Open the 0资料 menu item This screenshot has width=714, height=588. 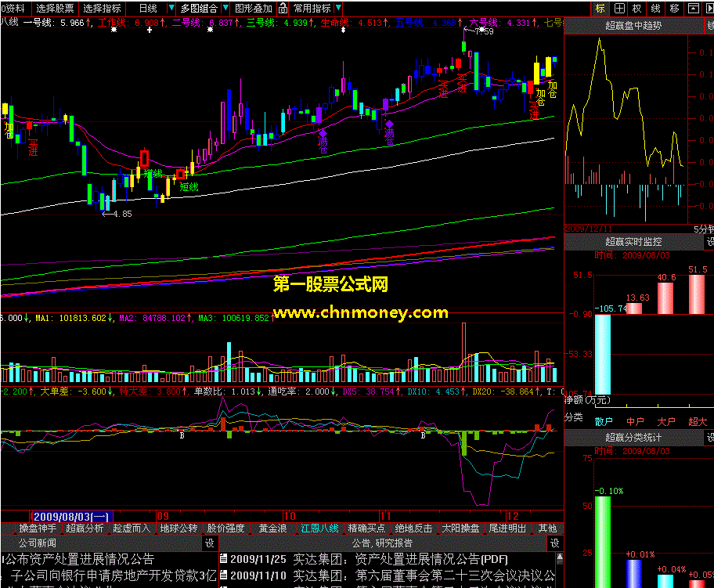[13, 8]
